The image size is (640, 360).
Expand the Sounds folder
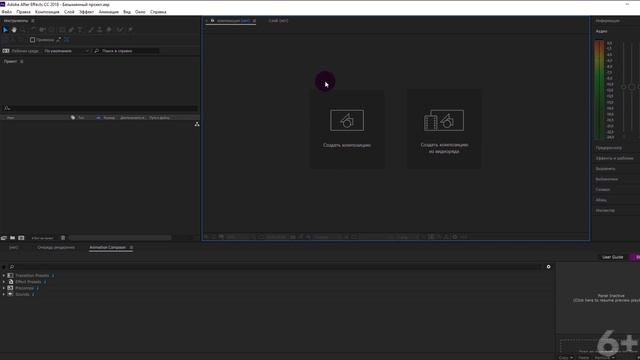[4, 294]
